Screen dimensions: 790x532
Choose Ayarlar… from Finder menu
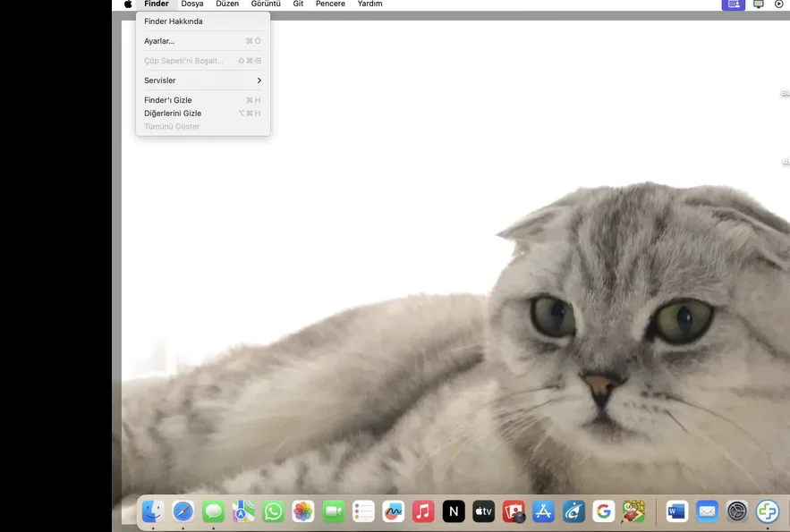pos(159,41)
